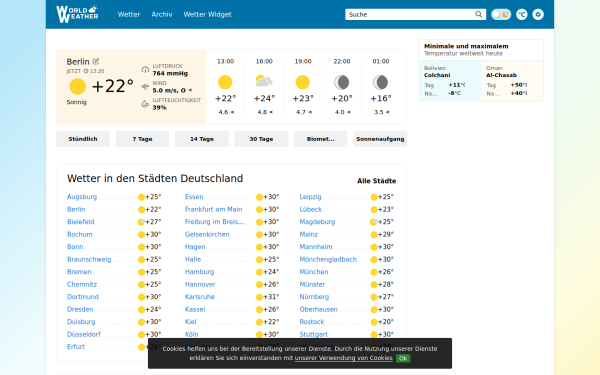This screenshot has width=600, height=375.
Task: Open weather for Freiburg im Breis...
Action: tap(214, 222)
